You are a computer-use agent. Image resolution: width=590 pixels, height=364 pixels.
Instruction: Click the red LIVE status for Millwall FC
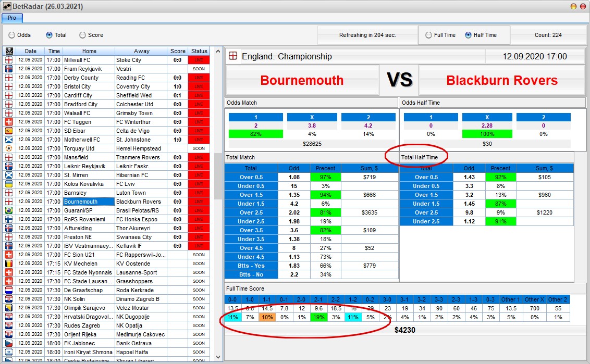[x=199, y=60]
